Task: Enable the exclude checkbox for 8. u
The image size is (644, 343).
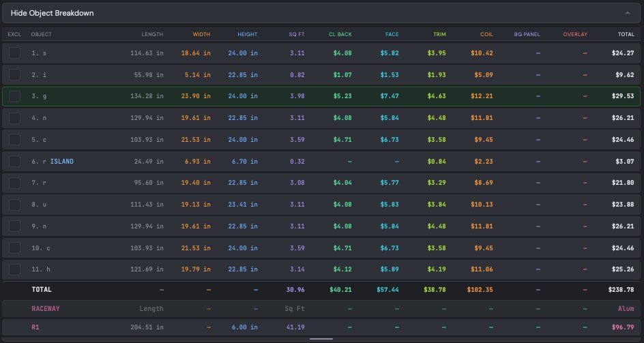Action: coord(14,205)
